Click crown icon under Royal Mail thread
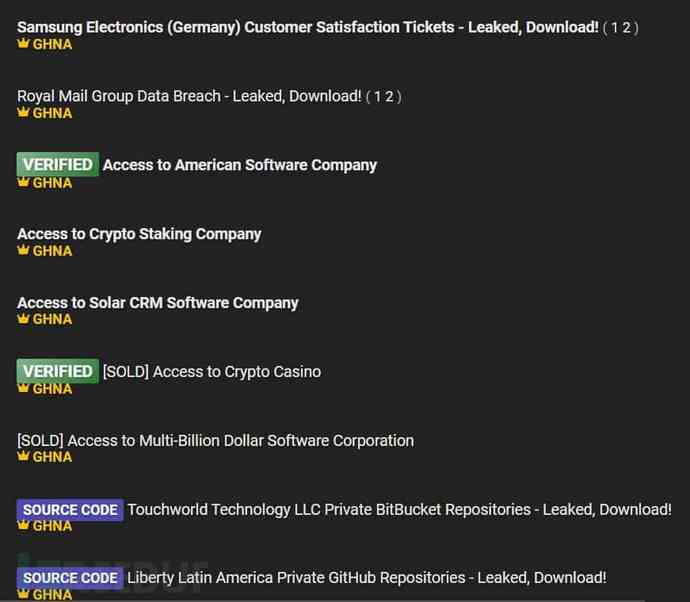Viewport: 690px width, 602px height. [23, 113]
